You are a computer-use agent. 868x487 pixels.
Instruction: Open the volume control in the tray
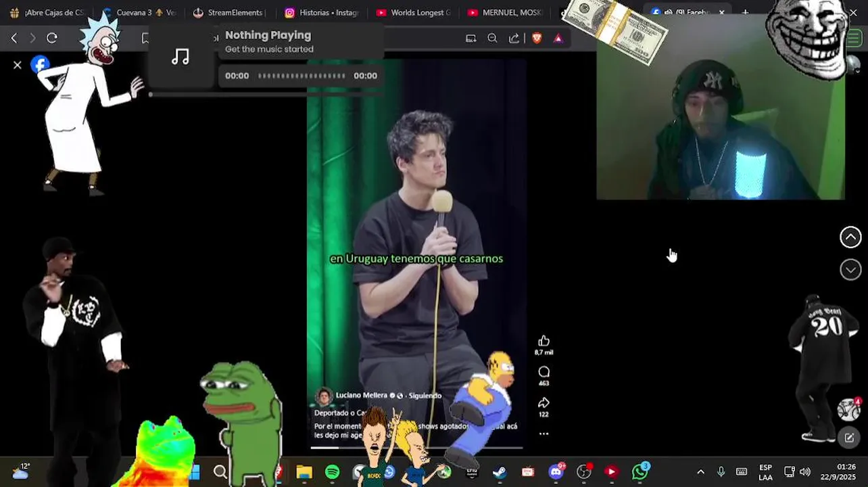tap(804, 472)
